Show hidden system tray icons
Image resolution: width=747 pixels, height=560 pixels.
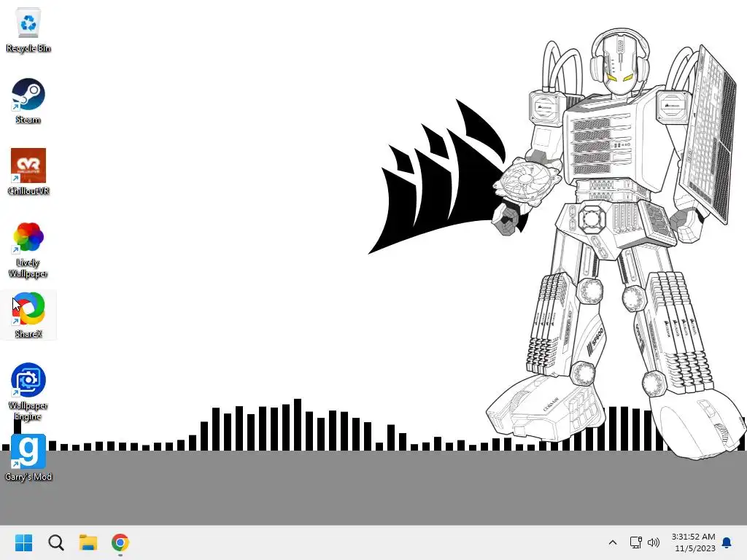[x=613, y=542]
